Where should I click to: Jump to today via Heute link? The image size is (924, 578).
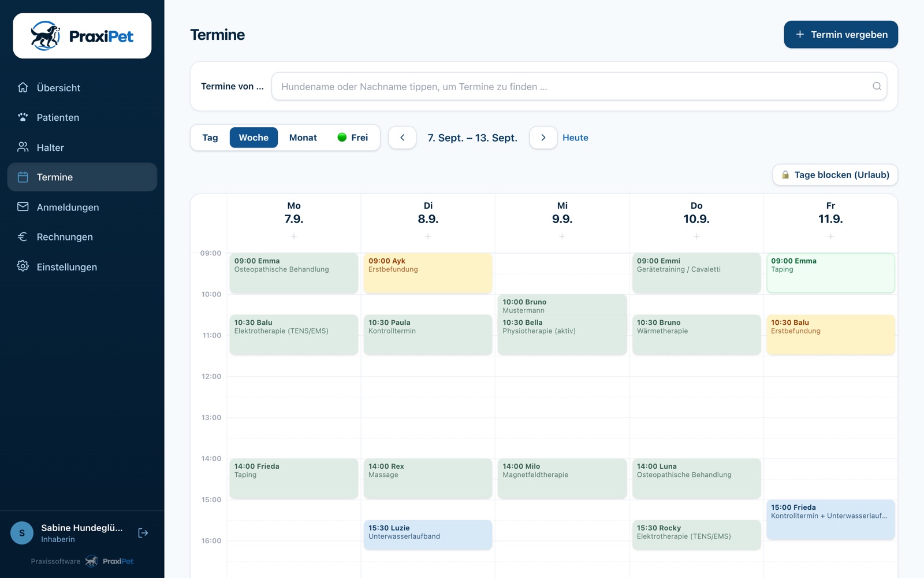coord(575,138)
